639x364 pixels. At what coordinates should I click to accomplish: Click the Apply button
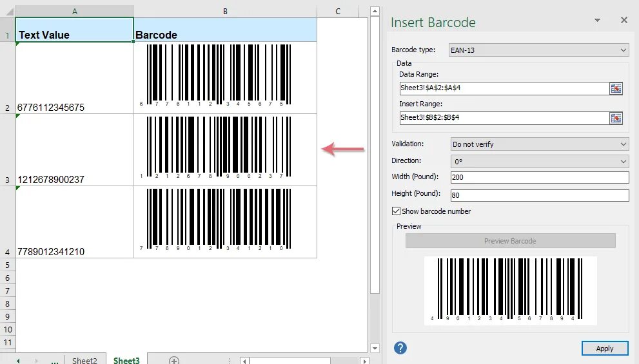[605, 349]
